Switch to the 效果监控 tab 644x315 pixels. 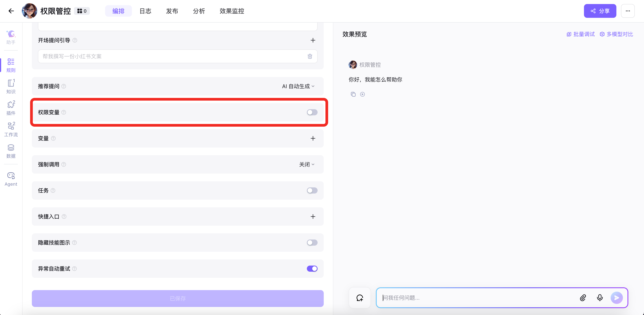pyautogui.click(x=232, y=11)
